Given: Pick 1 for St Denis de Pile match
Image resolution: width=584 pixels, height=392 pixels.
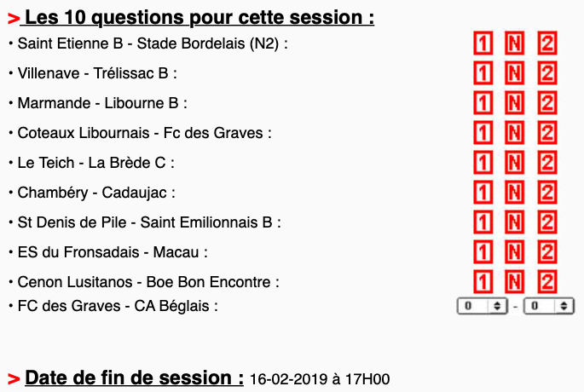Looking at the screenshot, I should coord(483,222).
